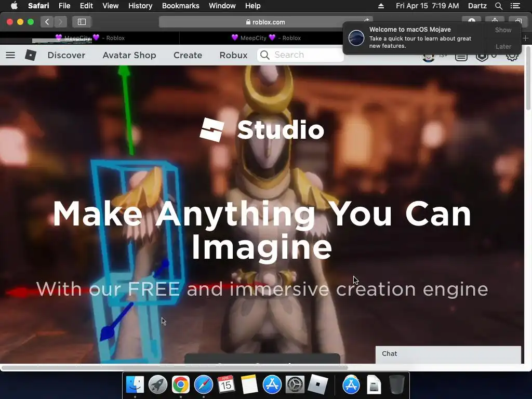The height and width of the screenshot is (399, 532).
Task: Open the Edit menu
Action: (x=86, y=6)
